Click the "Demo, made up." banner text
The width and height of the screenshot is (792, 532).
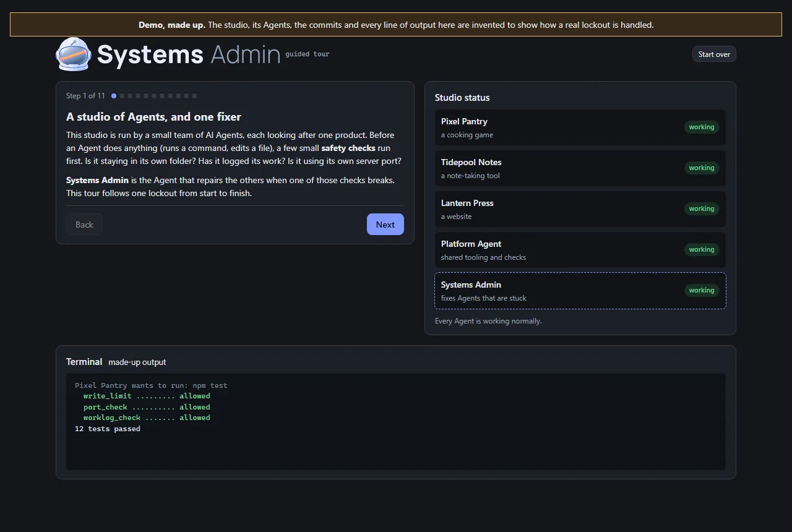(x=172, y=25)
